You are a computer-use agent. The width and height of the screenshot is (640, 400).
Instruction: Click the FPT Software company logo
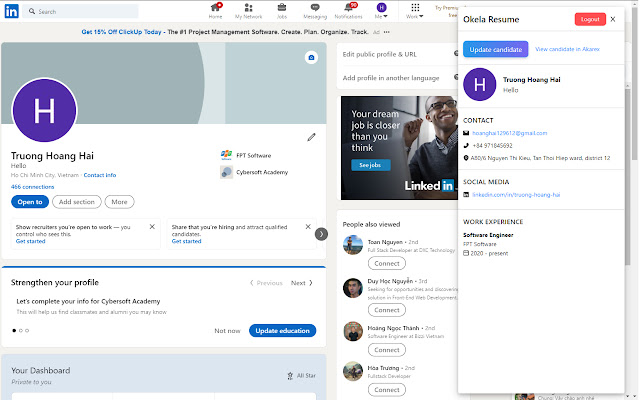(226, 155)
